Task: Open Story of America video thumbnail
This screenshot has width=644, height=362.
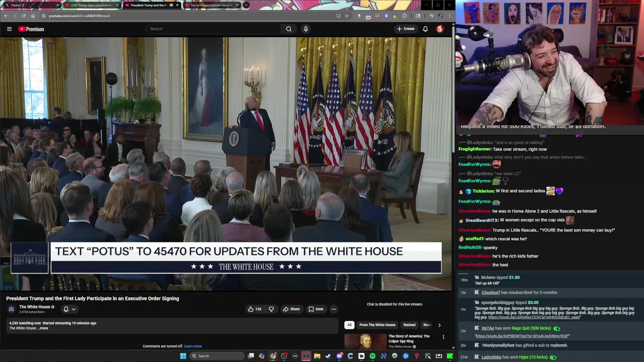Action: pos(365,341)
